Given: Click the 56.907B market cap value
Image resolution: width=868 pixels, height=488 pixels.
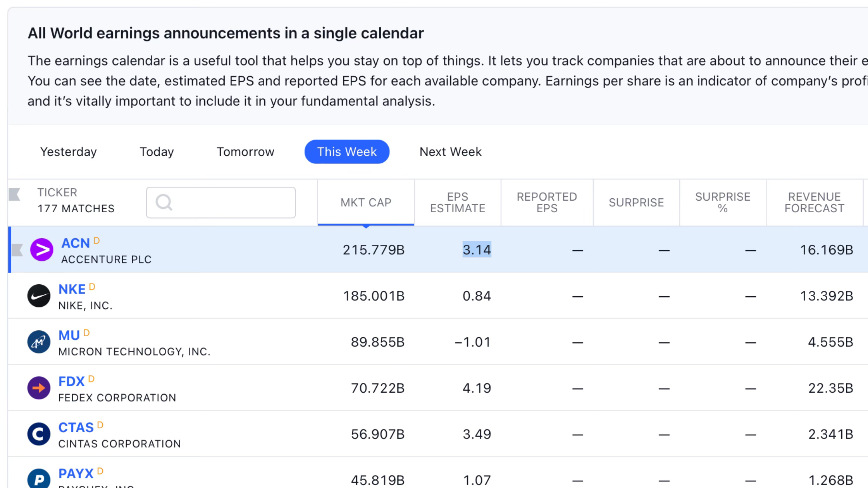Looking at the screenshot, I should coord(378,435).
